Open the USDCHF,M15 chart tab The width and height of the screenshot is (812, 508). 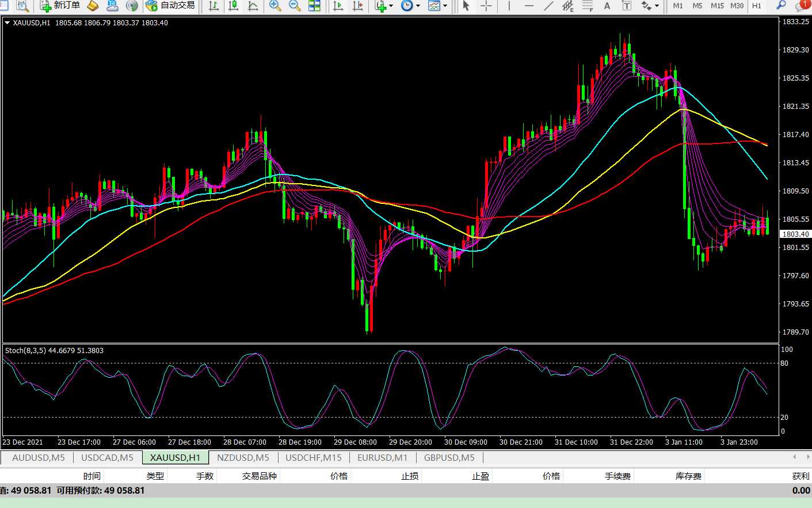point(314,457)
